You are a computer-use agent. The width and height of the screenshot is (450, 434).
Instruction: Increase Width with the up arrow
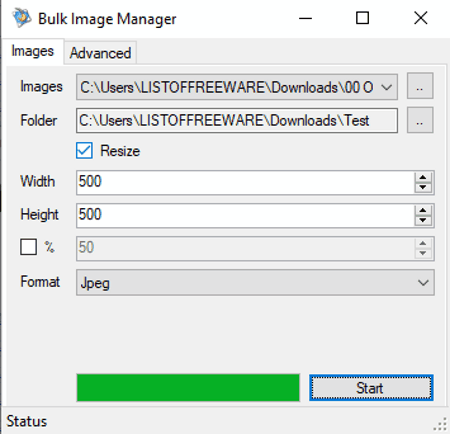(x=423, y=177)
